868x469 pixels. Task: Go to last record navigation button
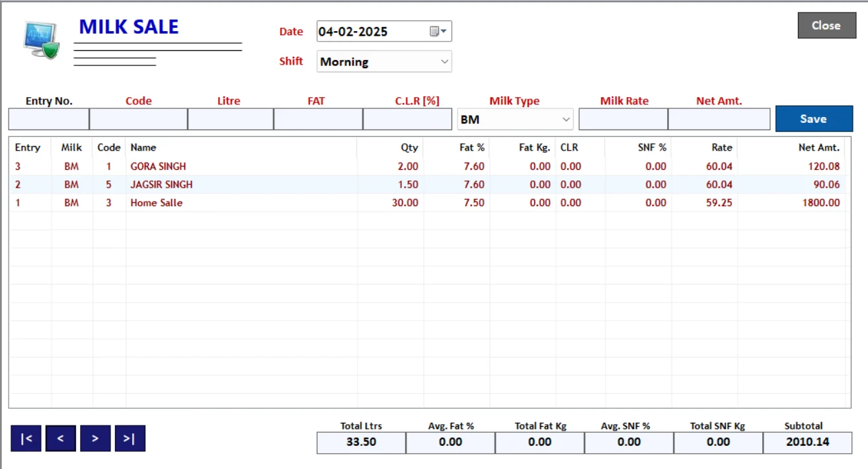(130, 439)
